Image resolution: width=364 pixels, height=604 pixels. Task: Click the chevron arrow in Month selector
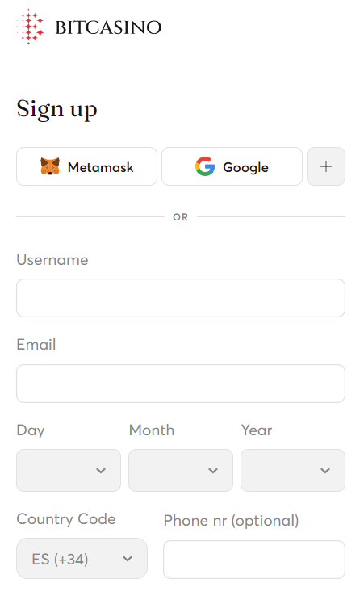click(x=213, y=470)
